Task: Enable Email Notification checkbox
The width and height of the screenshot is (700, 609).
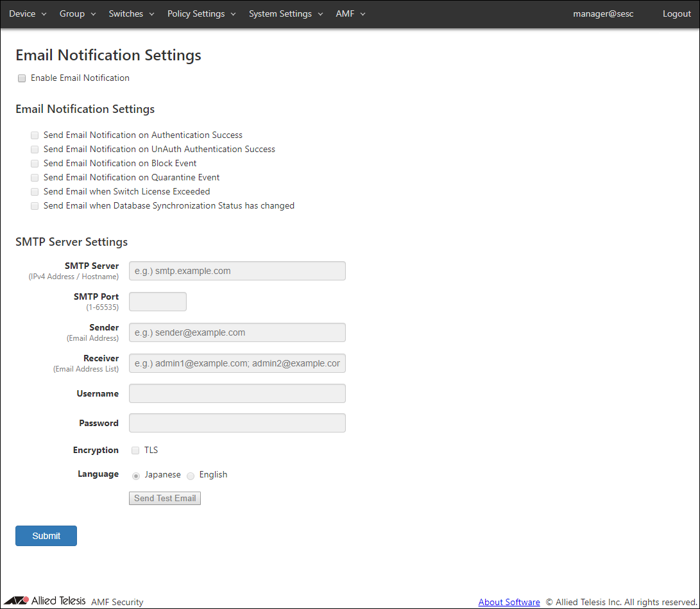Action: pos(22,78)
